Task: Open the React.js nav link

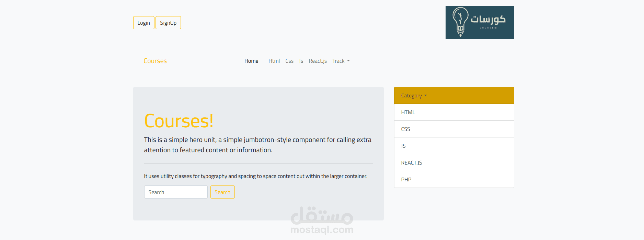Action: pyautogui.click(x=318, y=61)
